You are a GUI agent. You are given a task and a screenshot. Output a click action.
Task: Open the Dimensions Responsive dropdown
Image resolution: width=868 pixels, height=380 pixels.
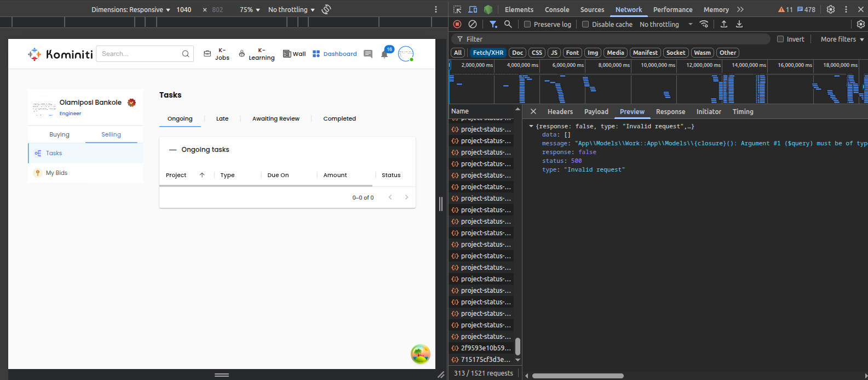tap(130, 9)
